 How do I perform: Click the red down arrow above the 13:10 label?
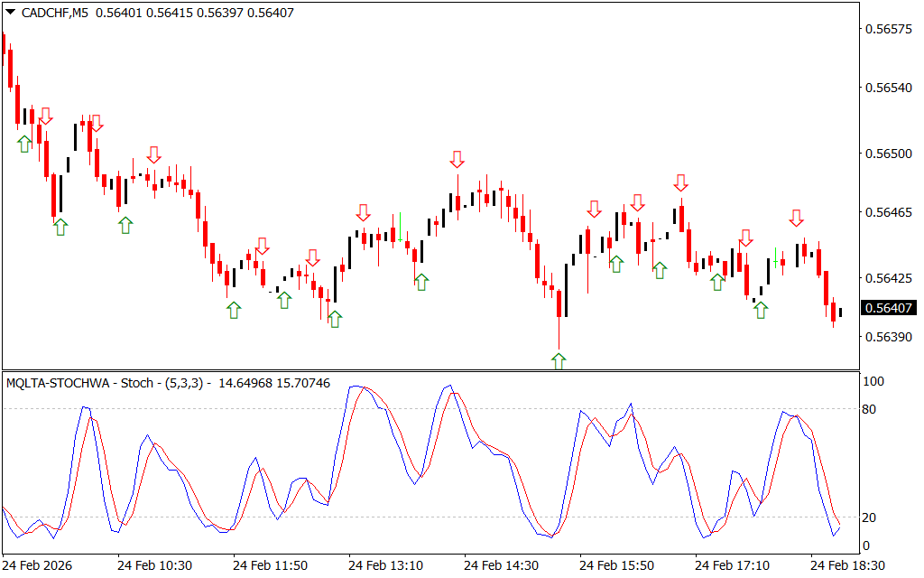(x=363, y=212)
